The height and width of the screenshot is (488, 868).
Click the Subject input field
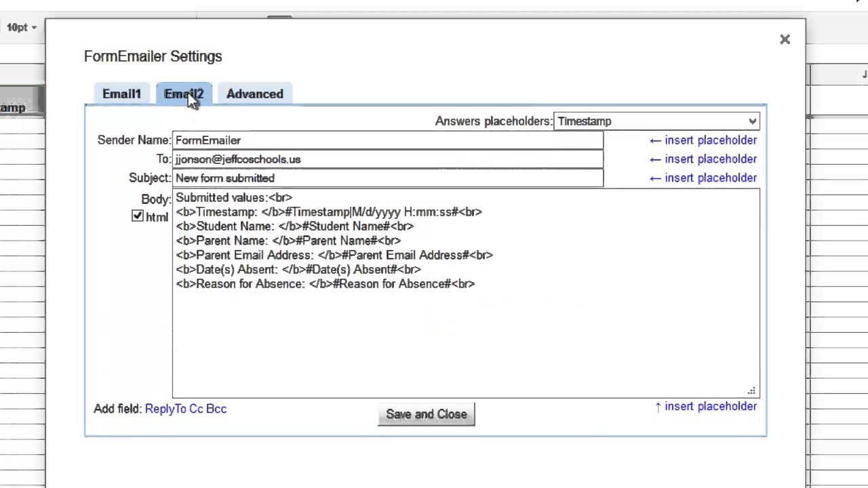point(387,178)
